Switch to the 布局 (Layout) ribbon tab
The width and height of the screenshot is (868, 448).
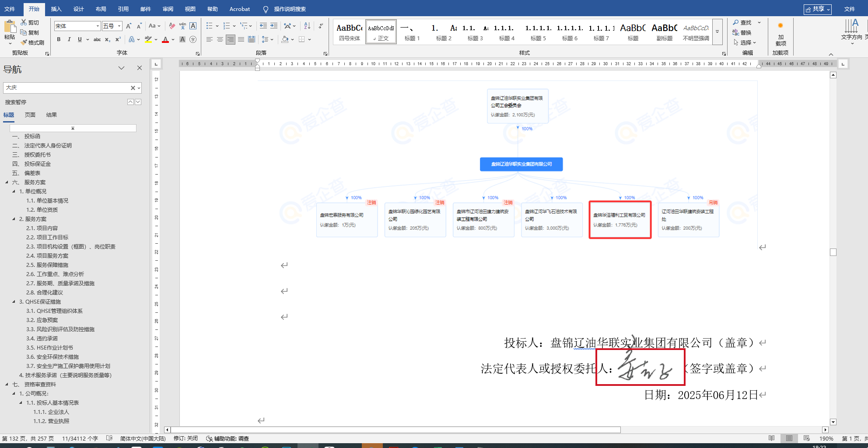coord(101,9)
